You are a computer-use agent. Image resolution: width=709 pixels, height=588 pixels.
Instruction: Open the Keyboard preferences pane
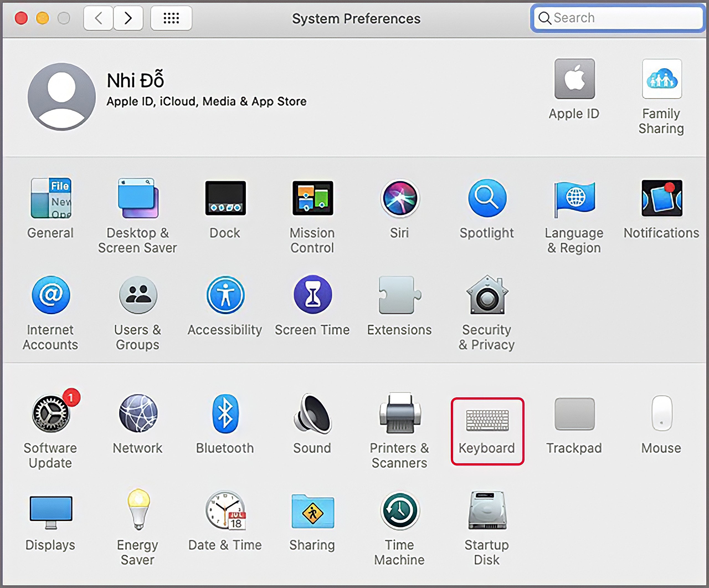click(487, 431)
